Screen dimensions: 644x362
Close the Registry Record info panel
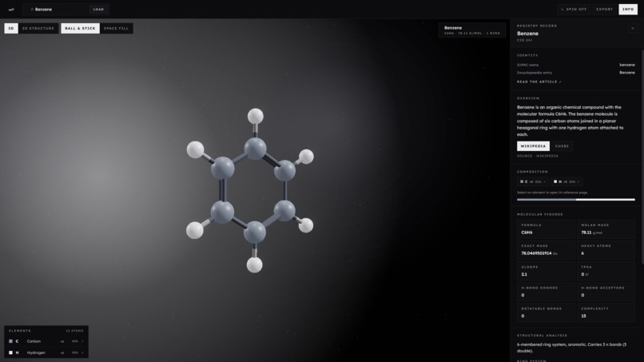633,28
